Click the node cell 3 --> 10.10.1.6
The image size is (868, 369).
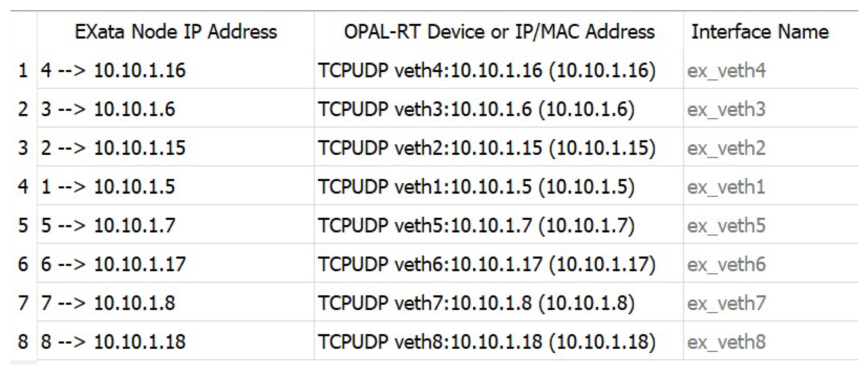(108, 109)
